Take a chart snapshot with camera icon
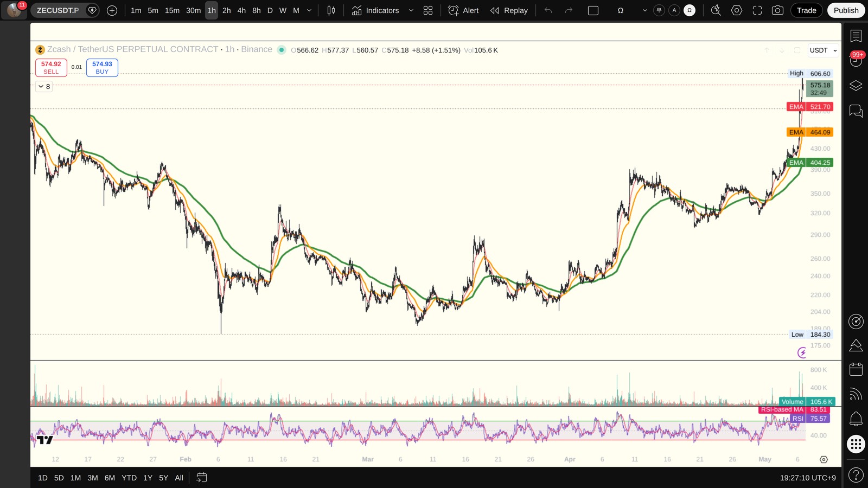Screen dimensions: 868x488 click(777, 10)
